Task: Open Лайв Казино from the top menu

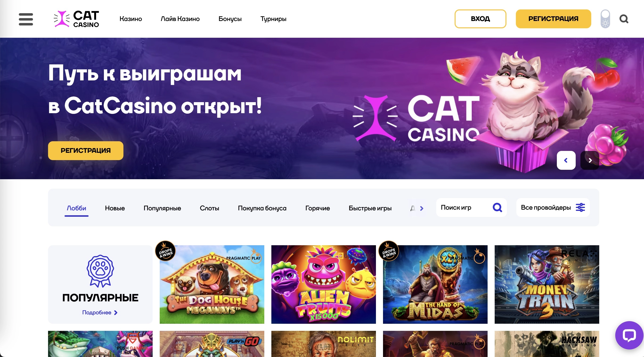Action: [180, 19]
